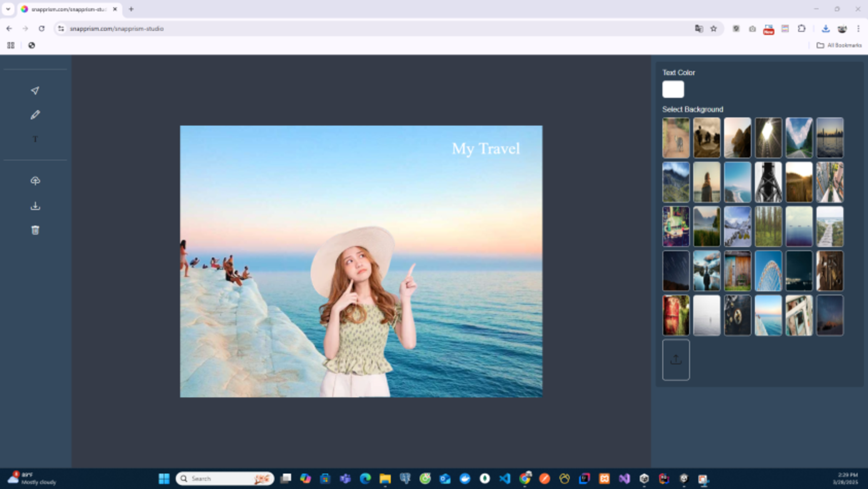Image resolution: width=868 pixels, height=489 pixels.
Task: Select the ocean sunset horizon background
Action: coord(768,315)
